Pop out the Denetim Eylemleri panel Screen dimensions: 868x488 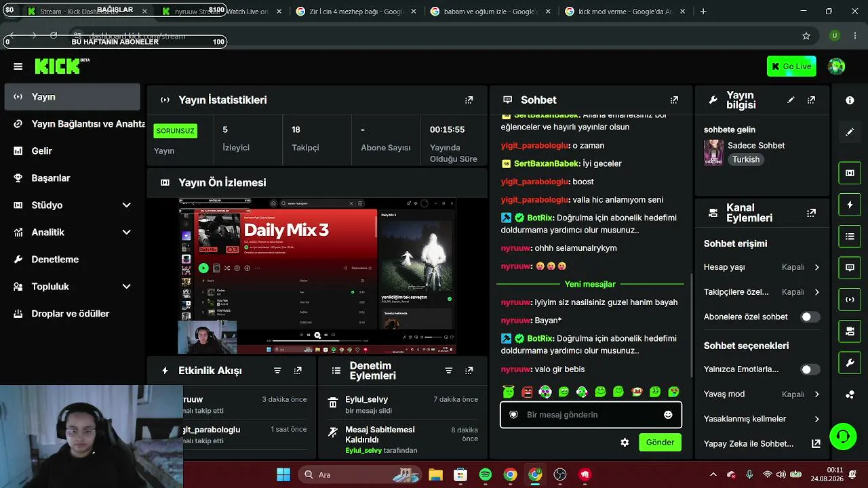pyautogui.click(x=469, y=371)
